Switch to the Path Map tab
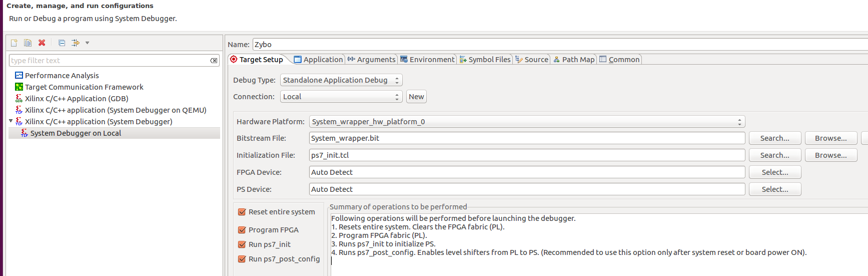This screenshot has height=276, width=868. [x=574, y=60]
